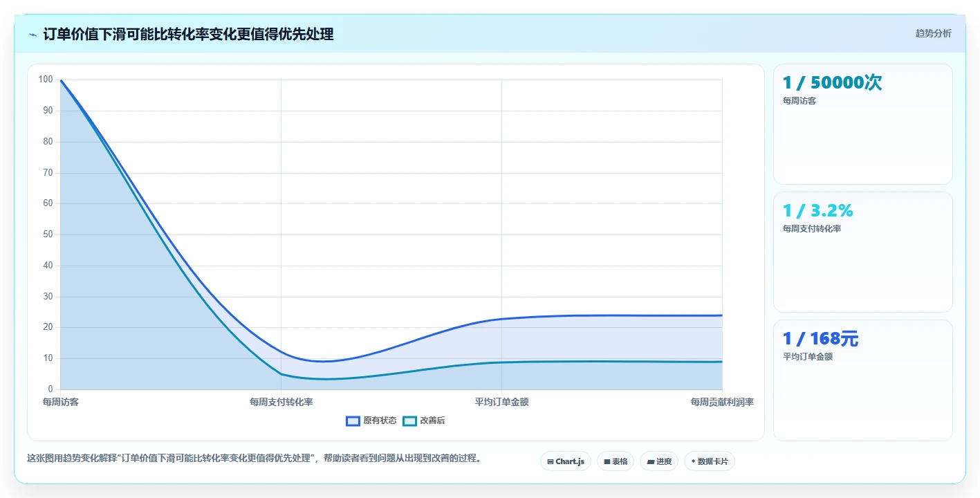Screen dimensions: 980x498
Task: Click the icon in the 进度 tag
Action: tap(651, 461)
